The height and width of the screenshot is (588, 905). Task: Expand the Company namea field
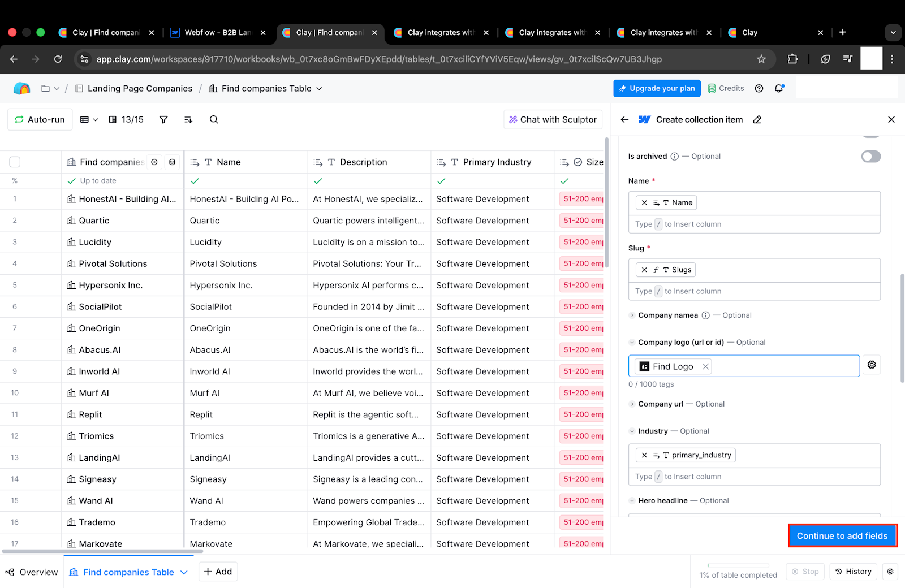click(632, 315)
